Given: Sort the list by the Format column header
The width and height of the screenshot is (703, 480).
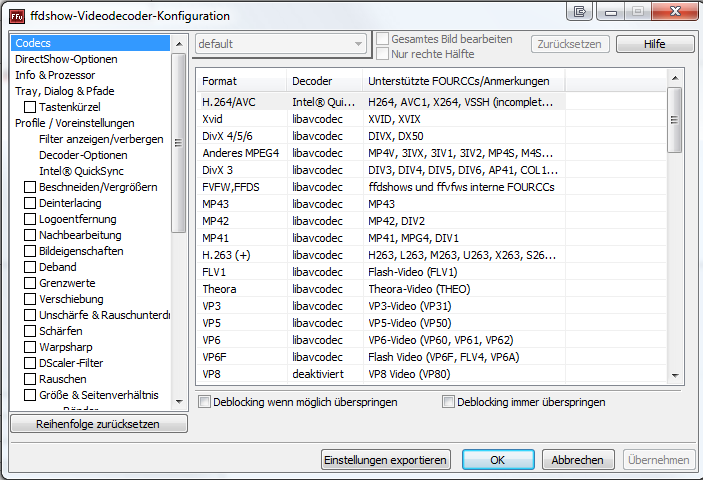Looking at the screenshot, I should tap(240, 80).
